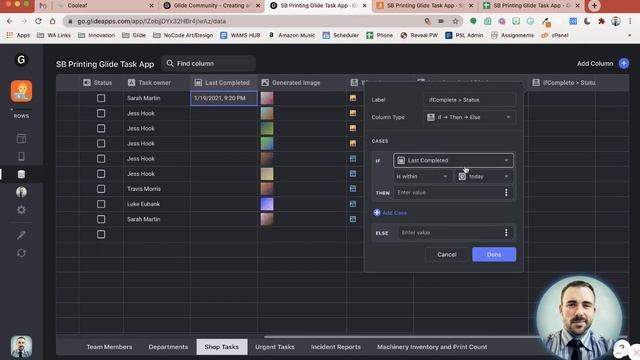The image size is (640, 360).
Task: Open the phone preview icon in sidebar
Action: tap(21, 156)
